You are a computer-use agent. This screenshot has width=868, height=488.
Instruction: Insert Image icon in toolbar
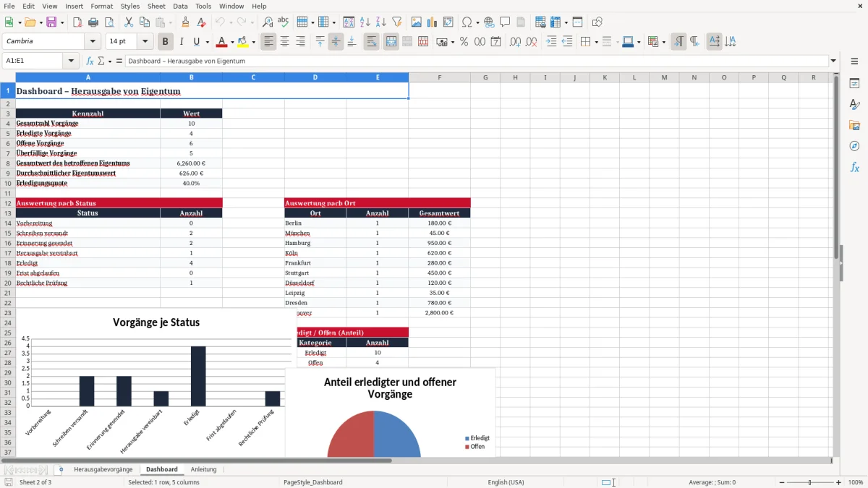pyautogui.click(x=416, y=22)
